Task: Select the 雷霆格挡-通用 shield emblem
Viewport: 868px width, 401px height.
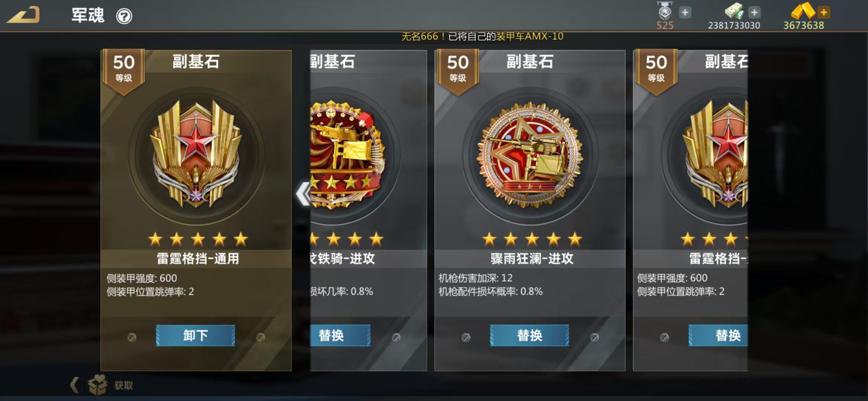Action: click(196, 154)
